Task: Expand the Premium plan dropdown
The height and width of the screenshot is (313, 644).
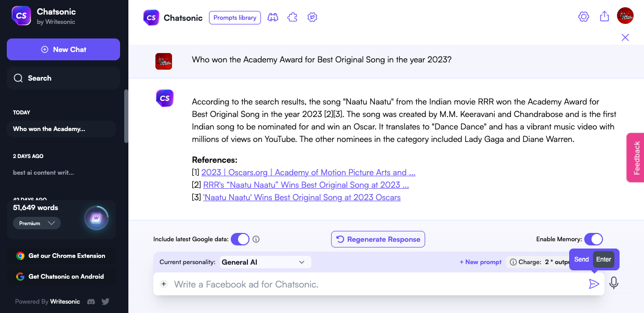Action: 37,223
